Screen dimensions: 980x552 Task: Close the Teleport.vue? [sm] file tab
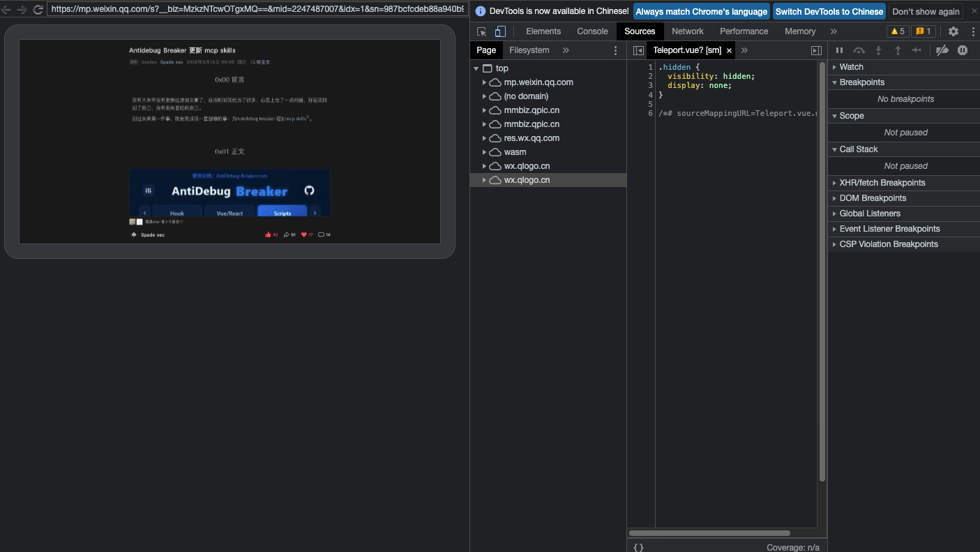[729, 50]
